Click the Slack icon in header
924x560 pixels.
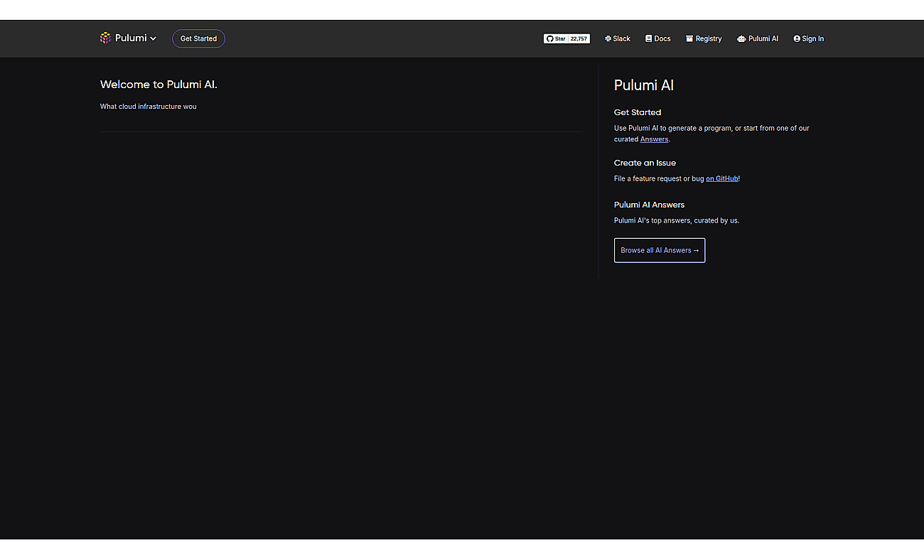(x=608, y=38)
